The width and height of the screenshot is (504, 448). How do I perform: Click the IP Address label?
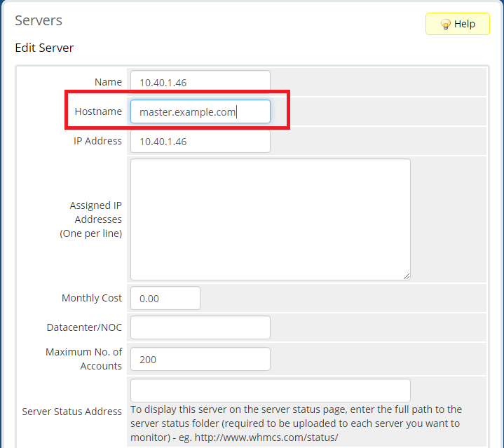click(x=97, y=141)
